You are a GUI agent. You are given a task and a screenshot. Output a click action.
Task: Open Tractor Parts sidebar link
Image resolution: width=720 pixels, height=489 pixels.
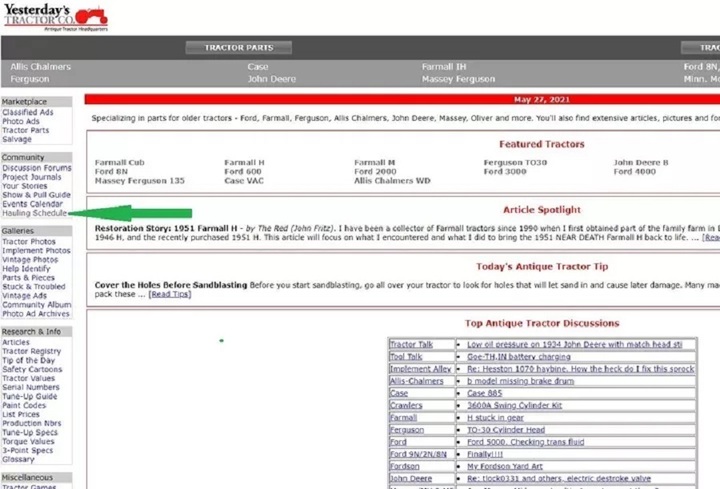[26, 130]
